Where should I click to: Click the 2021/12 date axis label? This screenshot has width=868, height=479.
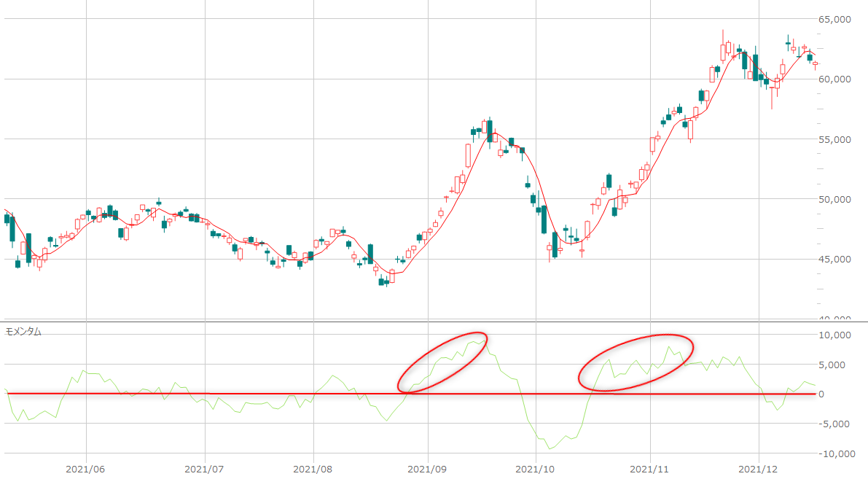click(759, 469)
